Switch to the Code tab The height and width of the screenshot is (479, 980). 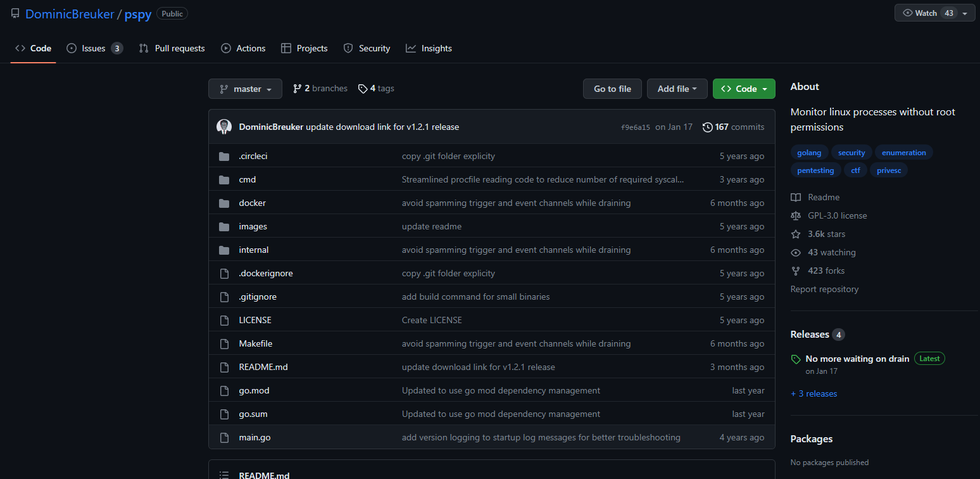click(34, 48)
